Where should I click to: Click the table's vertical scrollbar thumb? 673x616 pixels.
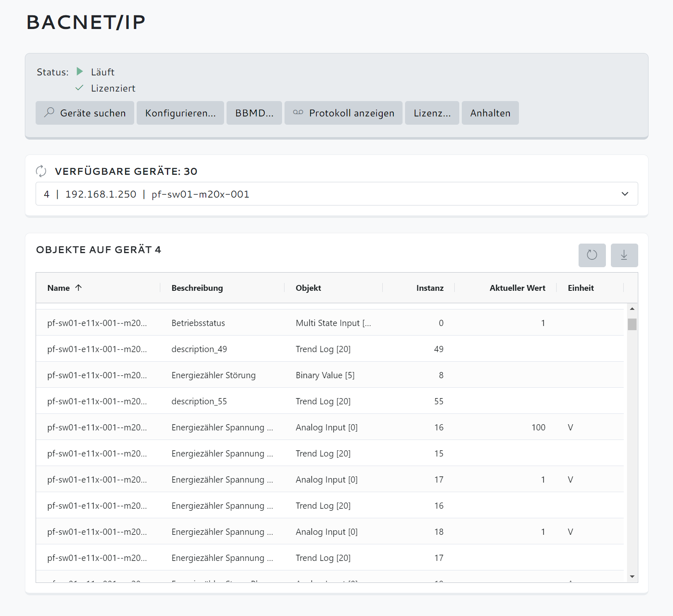pyautogui.click(x=632, y=324)
